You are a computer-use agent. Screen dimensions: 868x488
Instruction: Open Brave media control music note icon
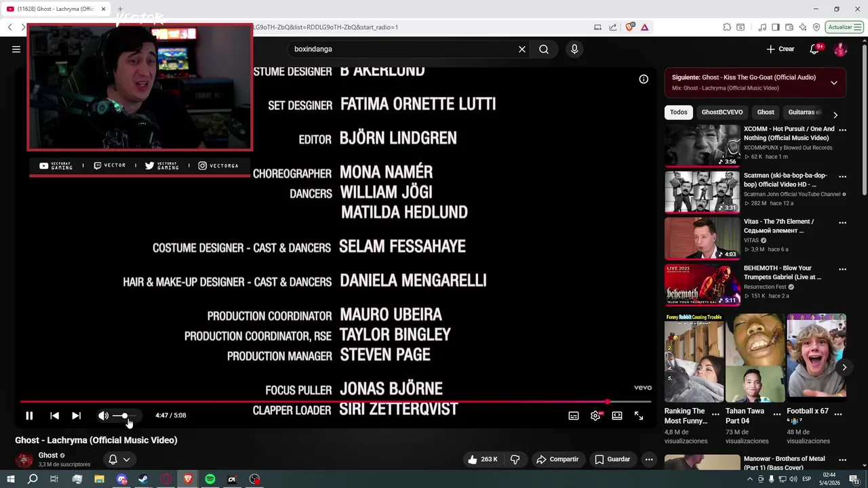pos(762,27)
